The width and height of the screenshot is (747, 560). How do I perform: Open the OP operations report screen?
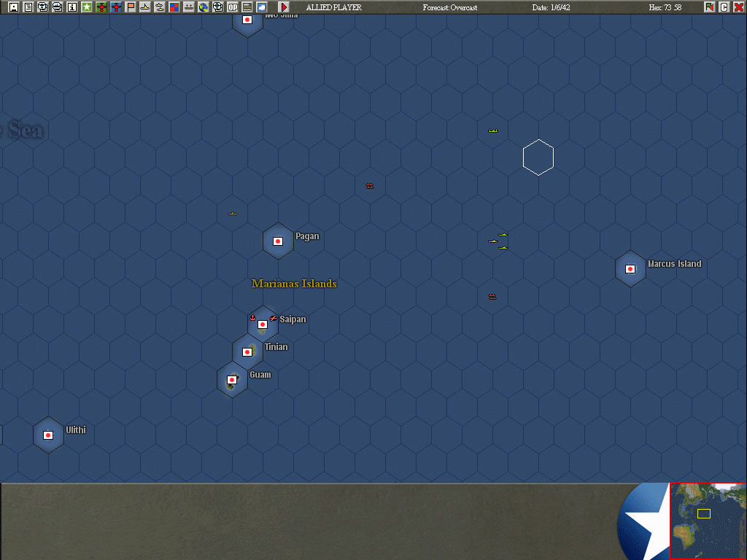pos(233,7)
